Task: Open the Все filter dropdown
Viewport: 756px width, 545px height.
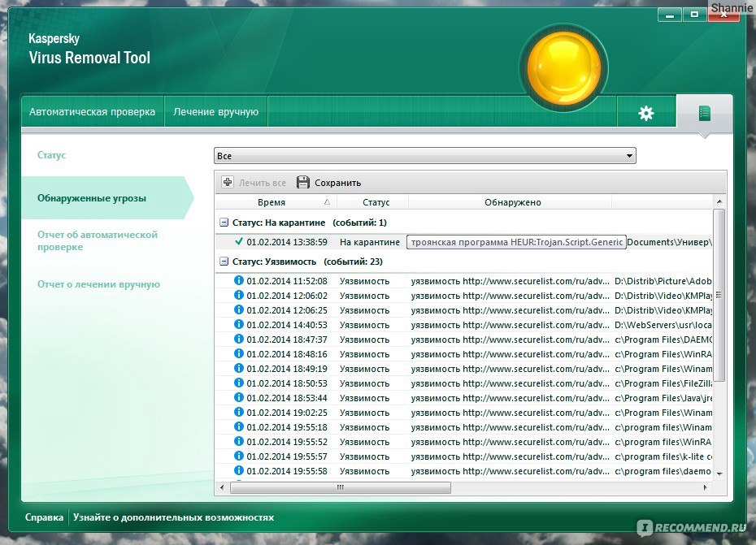Action: pyautogui.click(x=425, y=156)
